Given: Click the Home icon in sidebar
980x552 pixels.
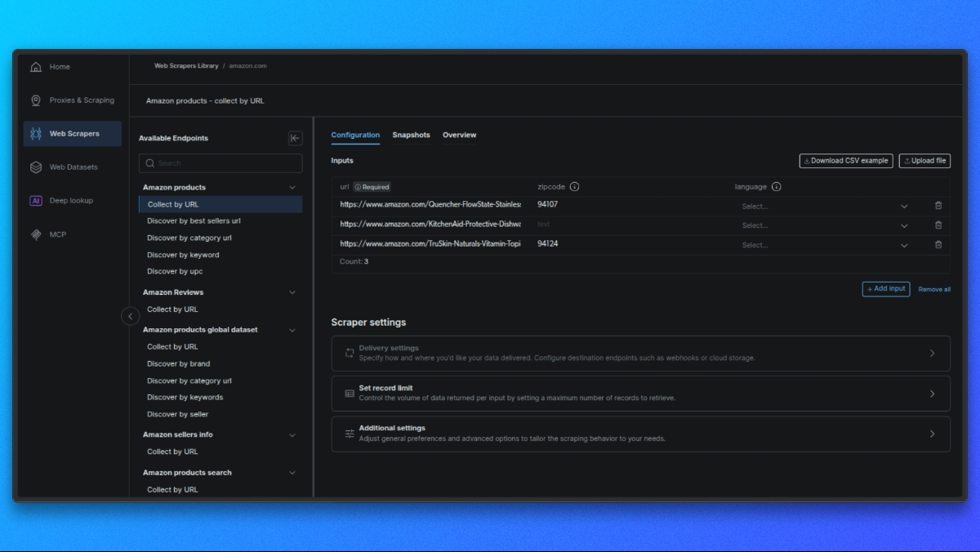Looking at the screenshot, I should point(36,67).
